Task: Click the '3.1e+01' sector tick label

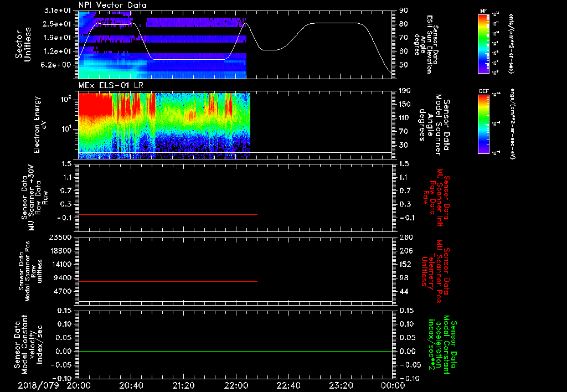Action: [x=58, y=11]
